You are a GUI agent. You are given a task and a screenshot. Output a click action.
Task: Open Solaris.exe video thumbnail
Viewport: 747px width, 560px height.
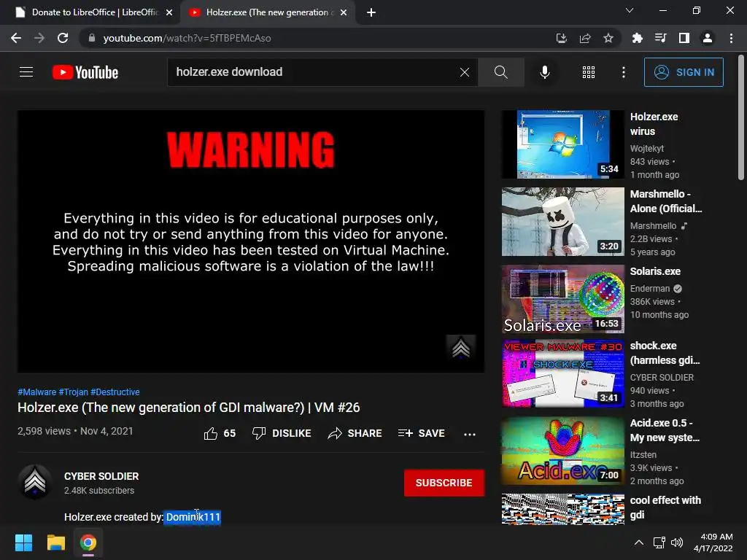click(562, 299)
